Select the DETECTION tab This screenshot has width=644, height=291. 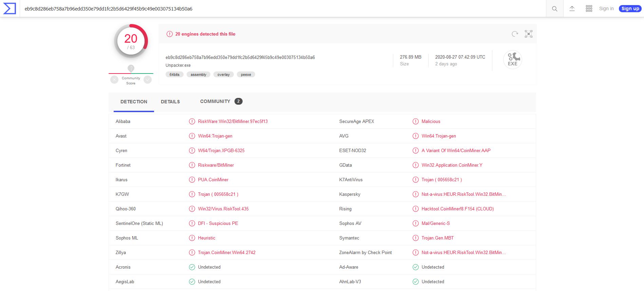coord(134,102)
